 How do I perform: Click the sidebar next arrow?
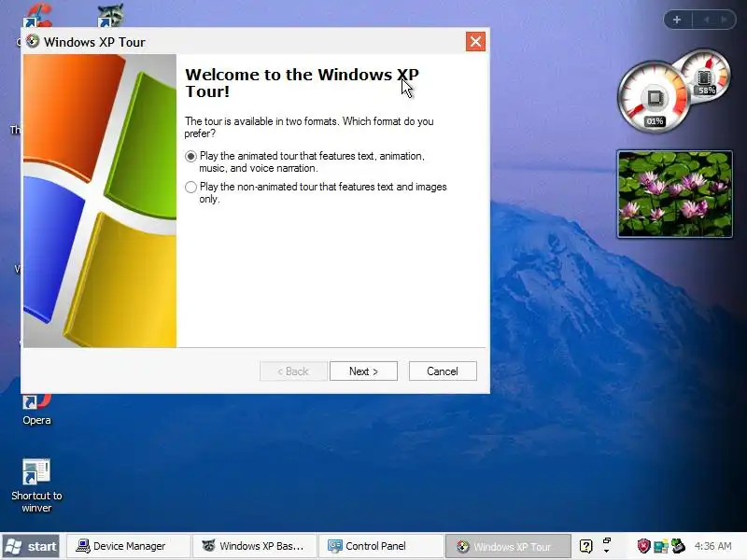pos(725,20)
